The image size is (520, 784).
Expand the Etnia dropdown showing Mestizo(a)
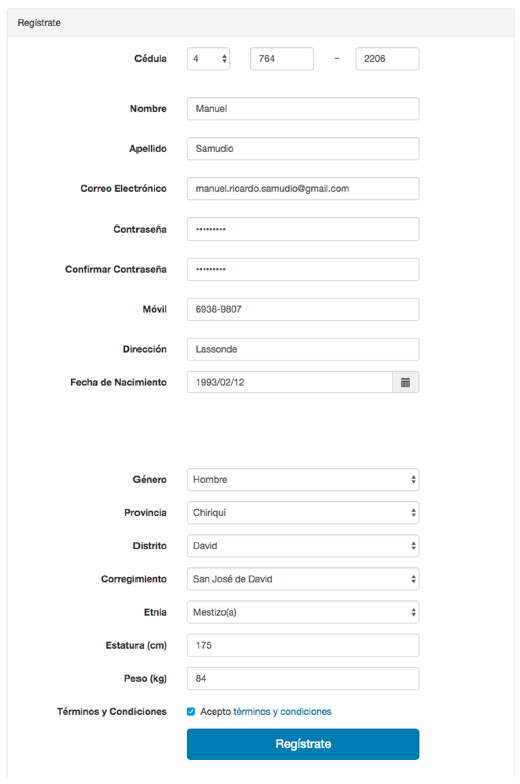303,612
